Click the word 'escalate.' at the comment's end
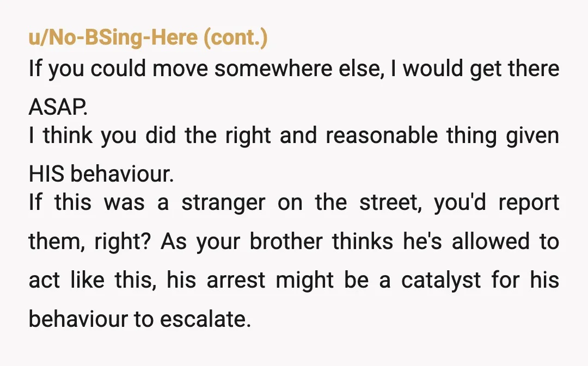 click(x=205, y=319)
